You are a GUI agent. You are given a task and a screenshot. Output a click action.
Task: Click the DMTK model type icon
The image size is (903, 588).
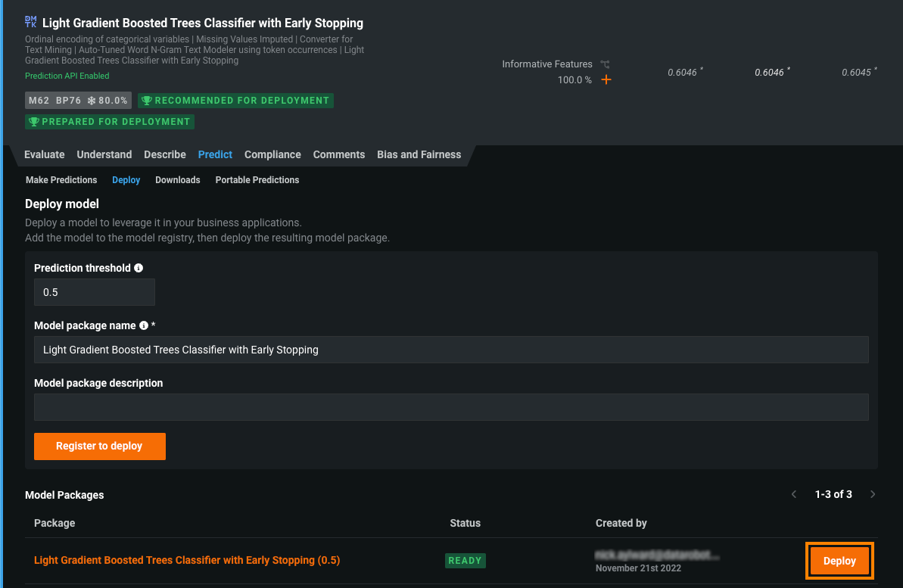pyautogui.click(x=30, y=23)
